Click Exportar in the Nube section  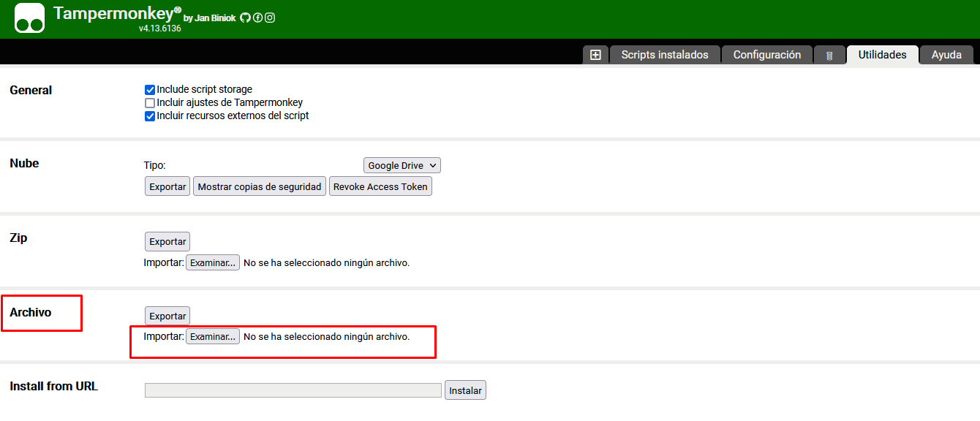(167, 186)
